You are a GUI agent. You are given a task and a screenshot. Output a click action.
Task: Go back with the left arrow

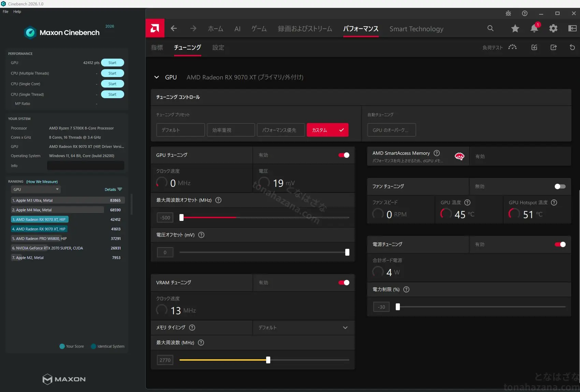point(174,29)
